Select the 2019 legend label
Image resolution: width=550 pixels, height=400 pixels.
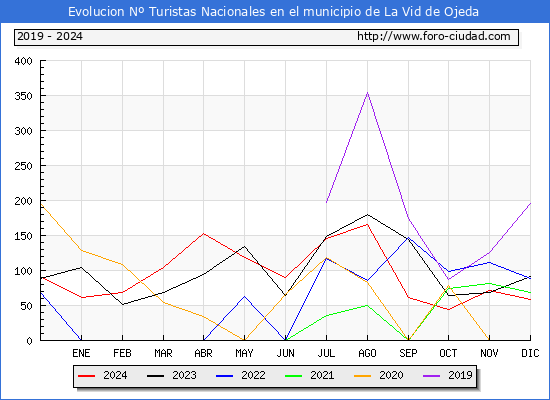460,375
